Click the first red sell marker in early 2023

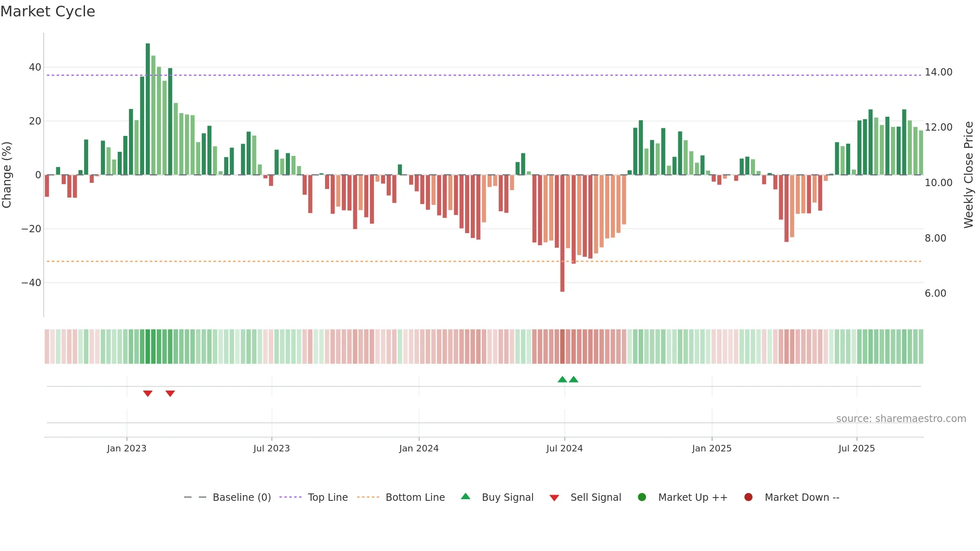tap(148, 393)
